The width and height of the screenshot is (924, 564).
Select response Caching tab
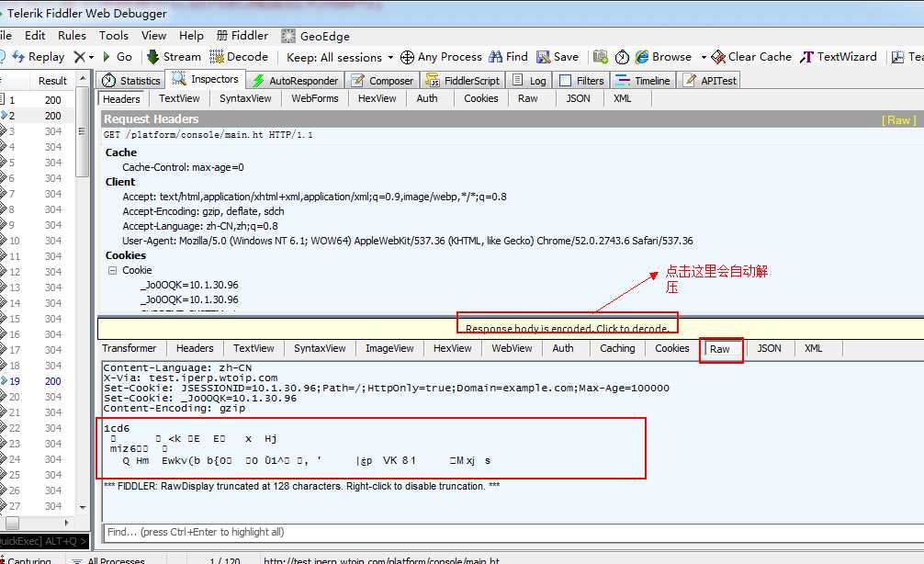[x=617, y=348]
